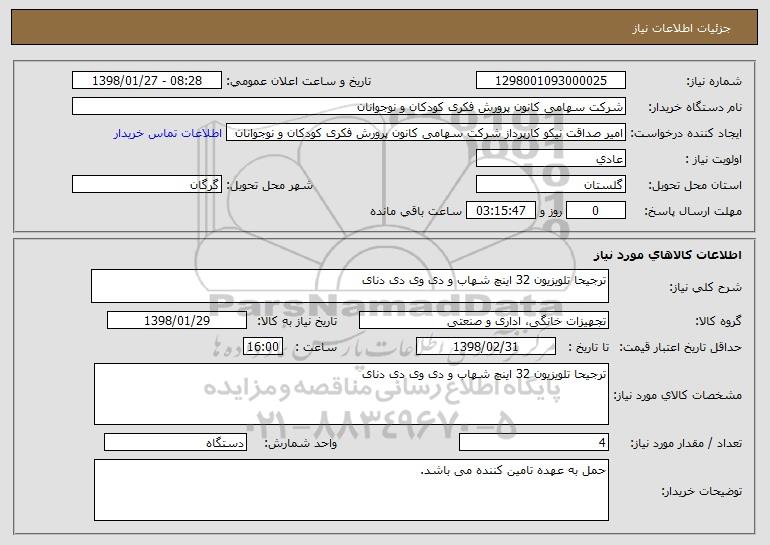Click the price validity date 1398/02/31

tap(486, 346)
